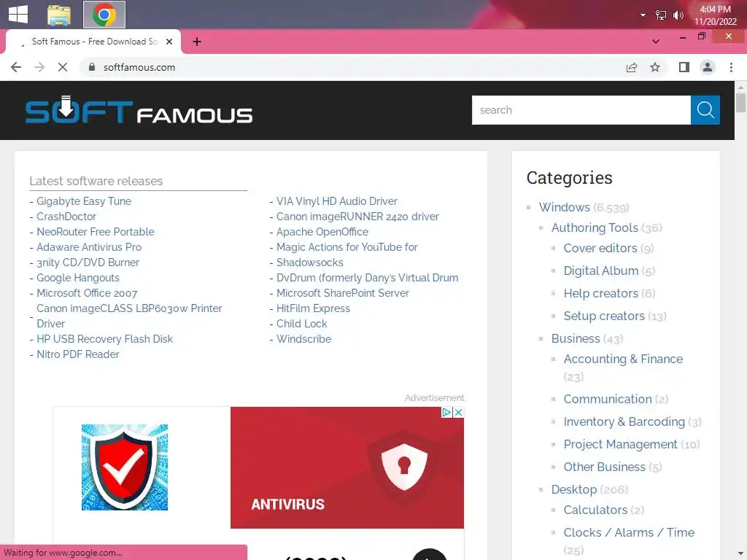Stop page loading with X button
The height and width of the screenshot is (560, 747).
(x=63, y=67)
